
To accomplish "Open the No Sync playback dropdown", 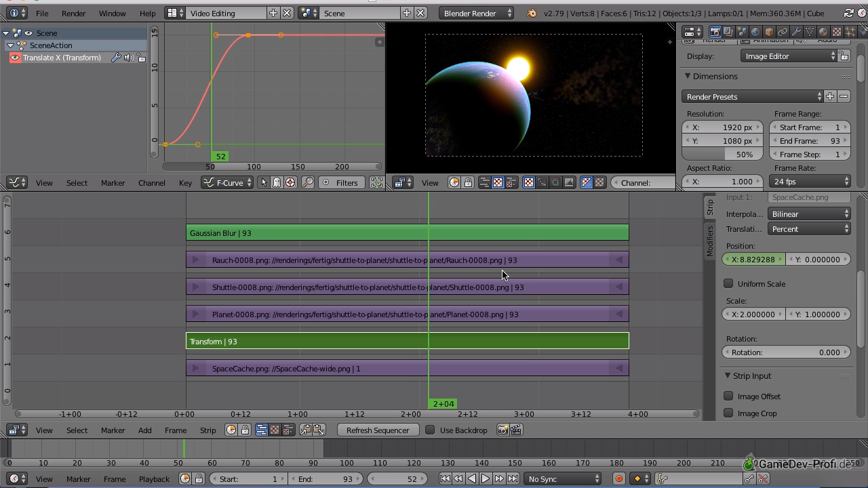I will [x=563, y=479].
